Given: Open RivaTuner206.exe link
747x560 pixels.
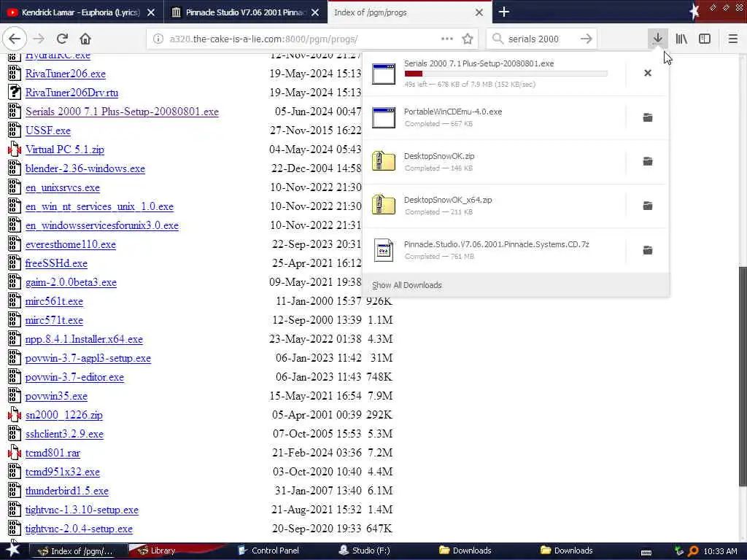Looking at the screenshot, I should 65,74.
